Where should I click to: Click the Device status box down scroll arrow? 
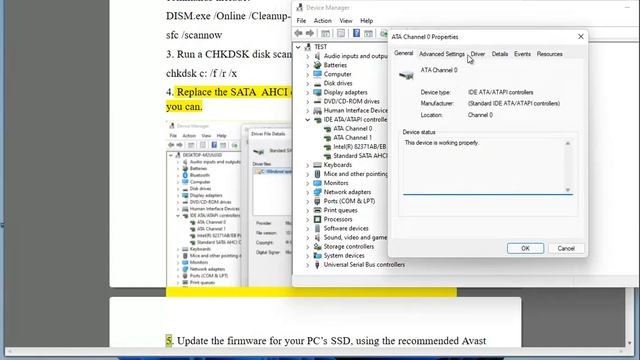point(567,190)
